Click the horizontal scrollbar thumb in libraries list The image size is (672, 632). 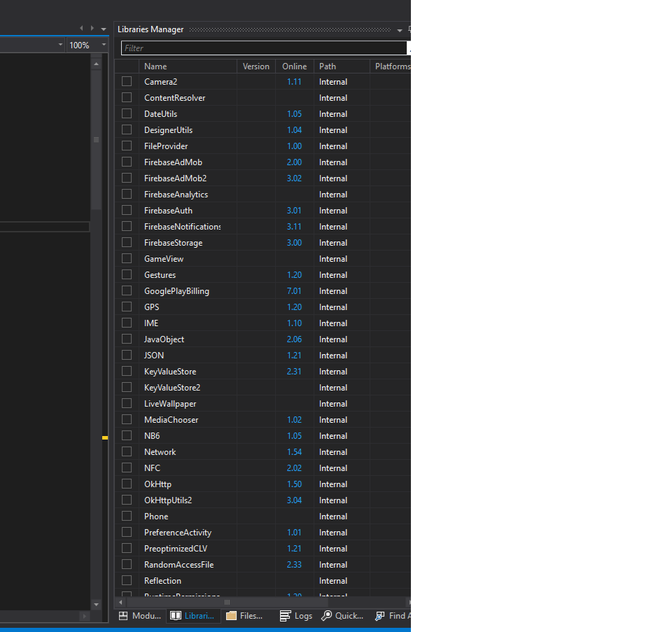click(x=227, y=602)
